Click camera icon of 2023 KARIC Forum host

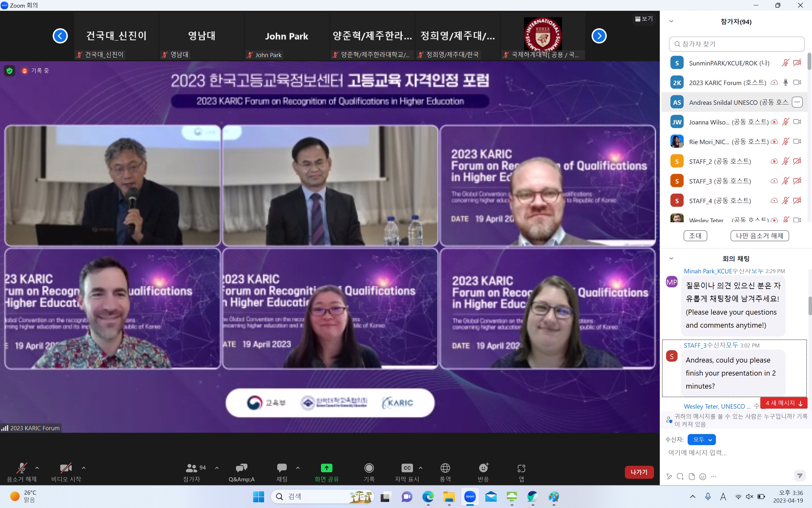point(797,82)
